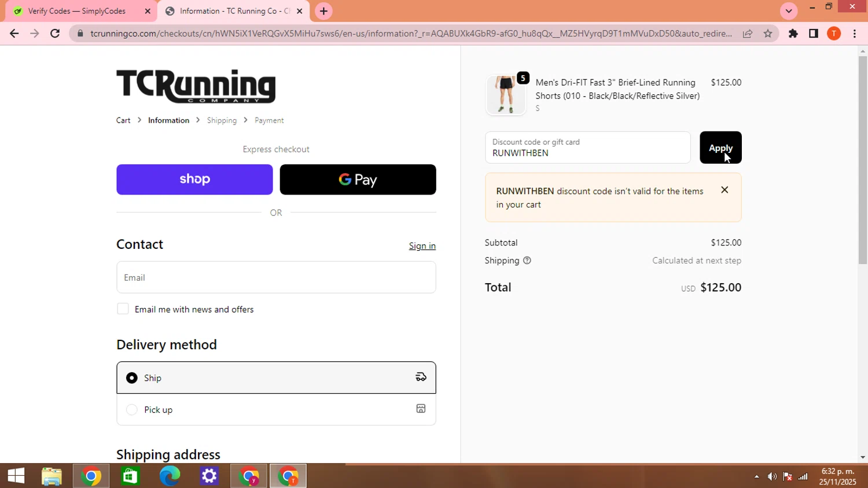Select the Information - TC Running Co tab
The image size is (868, 488).
[x=234, y=11]
